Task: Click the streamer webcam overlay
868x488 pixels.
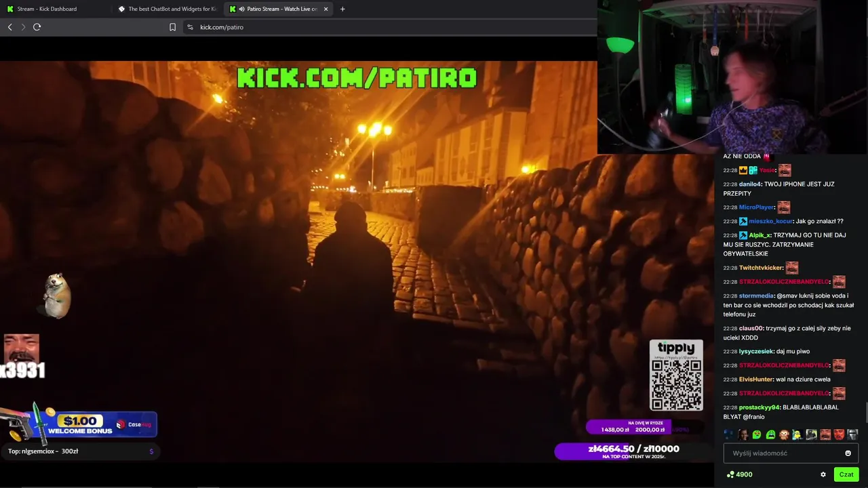Action: 732,77
